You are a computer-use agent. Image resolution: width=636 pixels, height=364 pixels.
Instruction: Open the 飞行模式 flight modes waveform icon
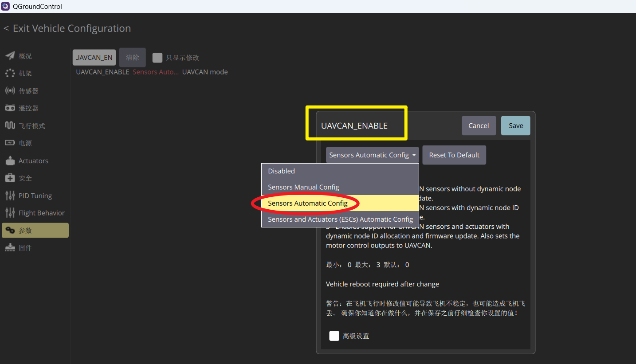(10, 125)
